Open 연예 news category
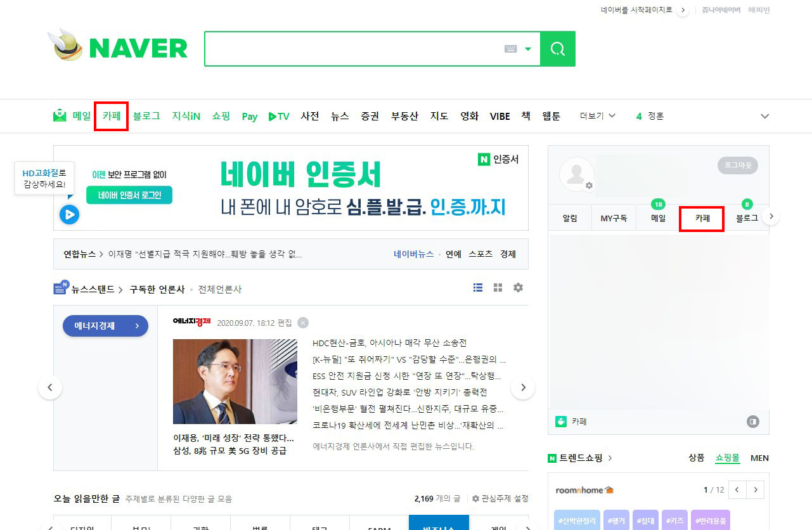812x530 pixels. click(453, 254)
